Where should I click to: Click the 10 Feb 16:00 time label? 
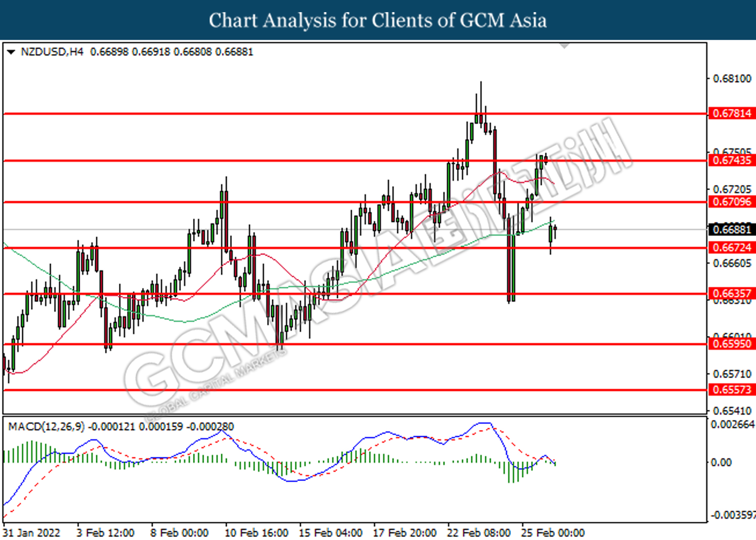point(257,533)
